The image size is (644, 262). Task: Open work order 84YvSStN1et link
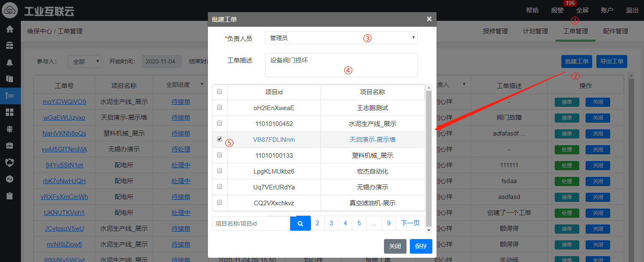[x=64, y=165]
